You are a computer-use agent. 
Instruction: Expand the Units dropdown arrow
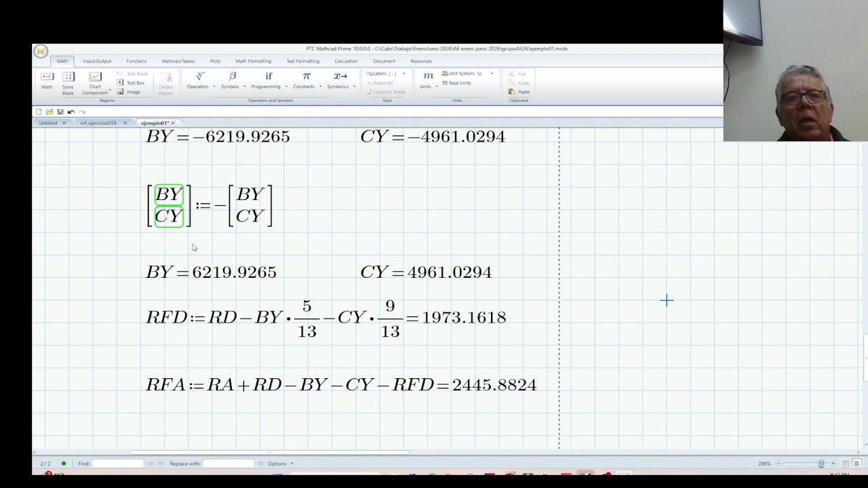point(436,87)
